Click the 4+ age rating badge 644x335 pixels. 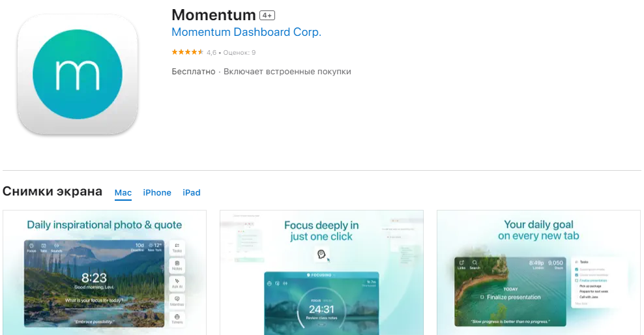point(267,15)
